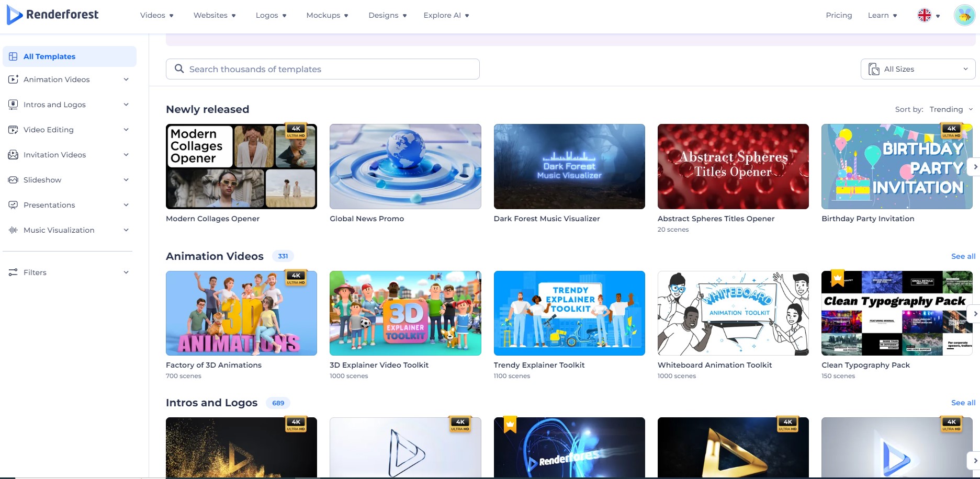Click the UK flag language icon
Image resolution: width=980 pixels, height=479 pixels.
point(925,16)
